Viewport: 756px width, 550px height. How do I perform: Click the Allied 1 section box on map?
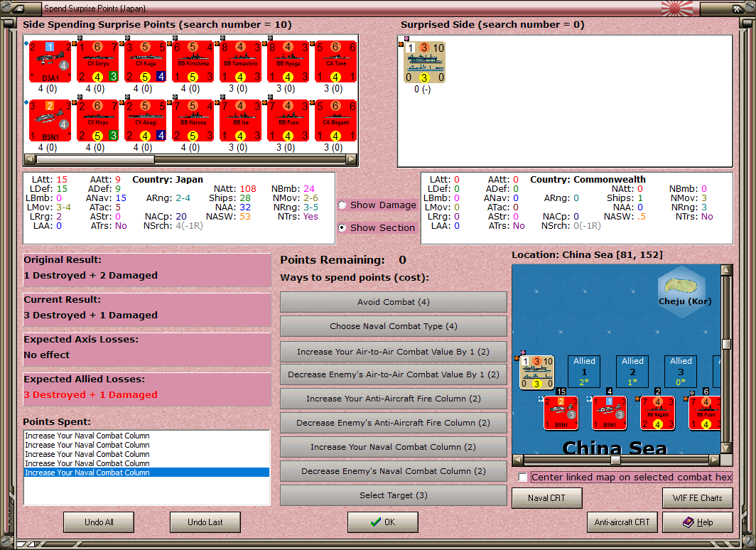pos(584,372)
